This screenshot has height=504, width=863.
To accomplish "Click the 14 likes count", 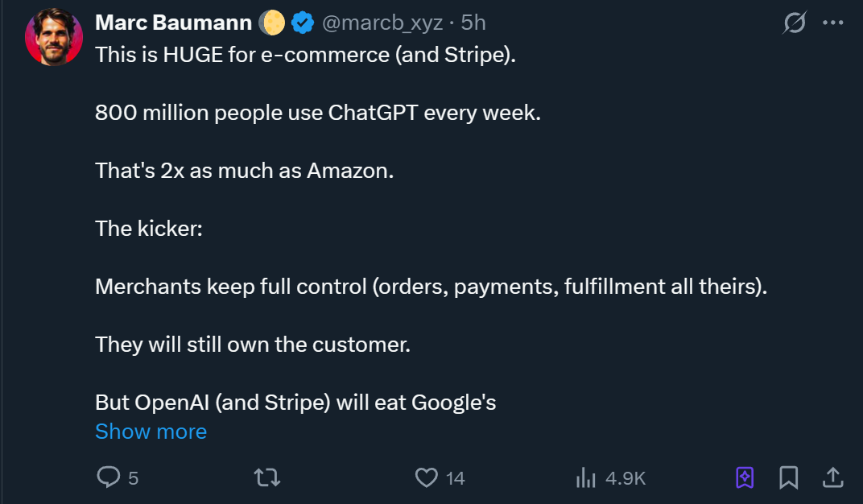I will point(455,478).
